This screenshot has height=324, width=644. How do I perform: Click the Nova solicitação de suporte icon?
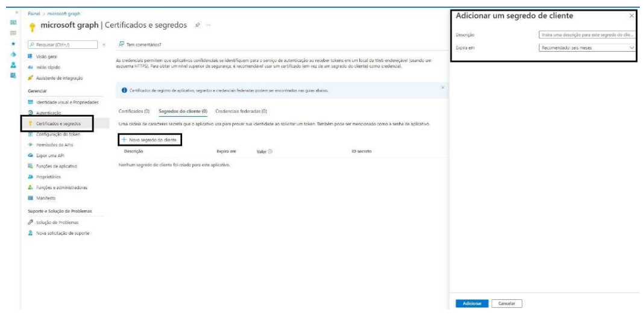pos(30,233)
